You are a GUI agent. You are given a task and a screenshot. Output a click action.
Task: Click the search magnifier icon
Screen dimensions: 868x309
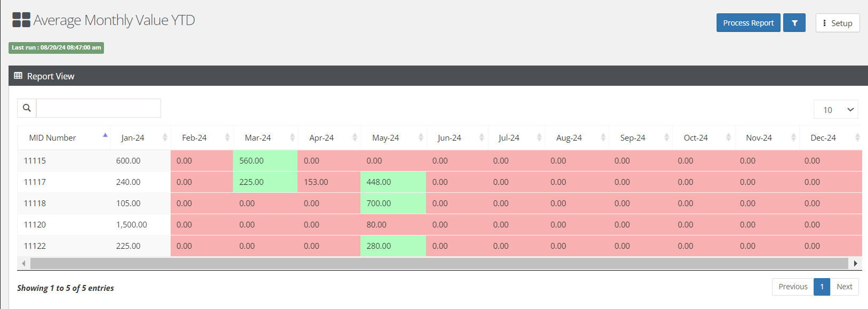(x=27, y=108)
